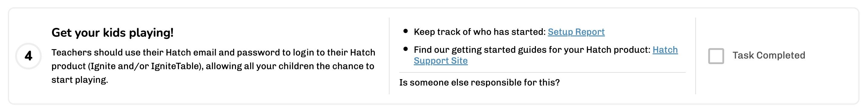The image size is (868, 111).
Task: Open the Hatch Support Site link
Action: coord(665,50)
